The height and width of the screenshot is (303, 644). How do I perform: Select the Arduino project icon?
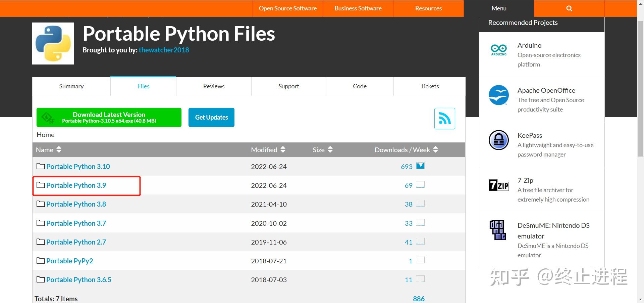click(x=498, y=50)
